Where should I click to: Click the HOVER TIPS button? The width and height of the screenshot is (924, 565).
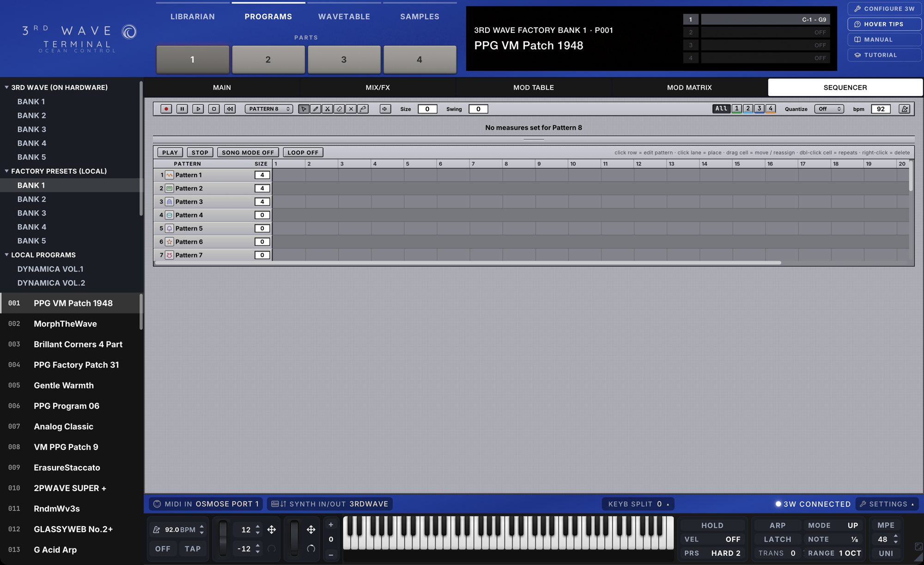click(x=885, y=24)
